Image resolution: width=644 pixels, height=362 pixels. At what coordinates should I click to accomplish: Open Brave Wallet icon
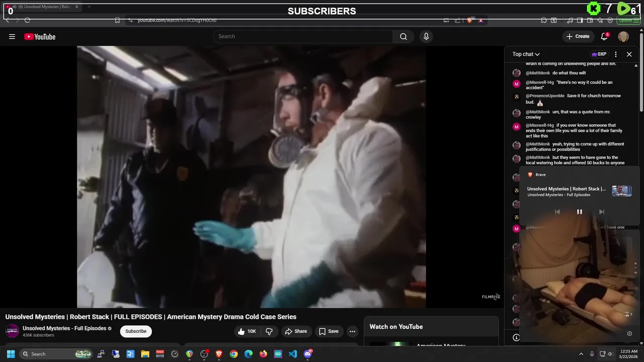[x=590, y=20]
